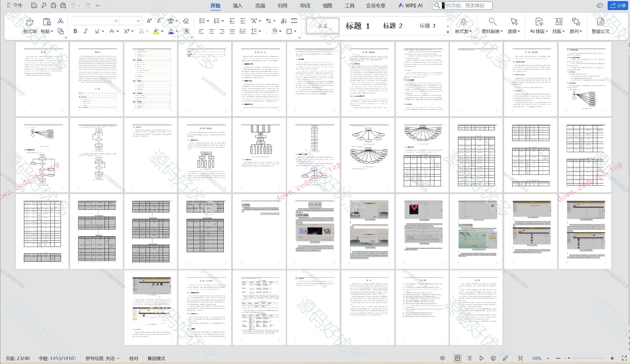Click the sort icon in paragraph tools

pyautogui.click(x=284, y=21)
